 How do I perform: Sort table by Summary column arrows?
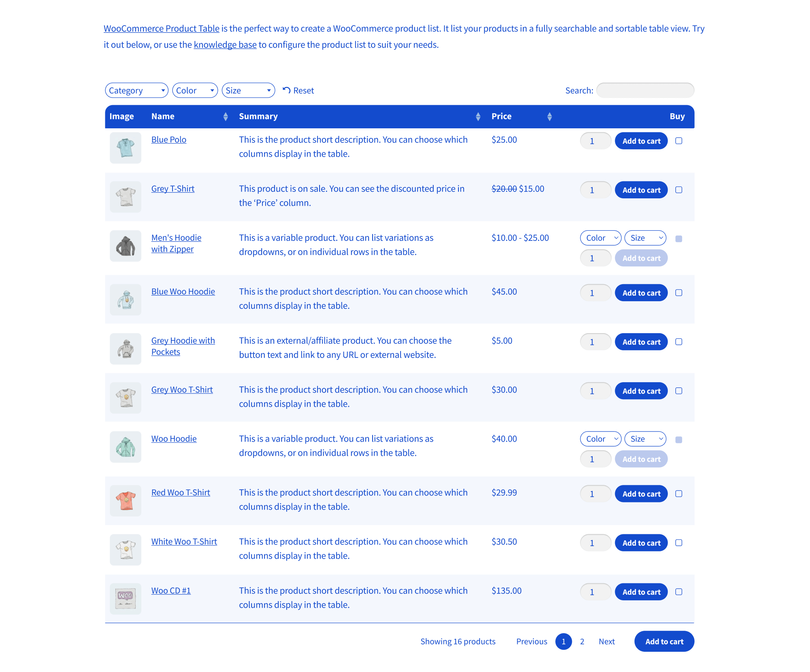(x=478, y=117)
